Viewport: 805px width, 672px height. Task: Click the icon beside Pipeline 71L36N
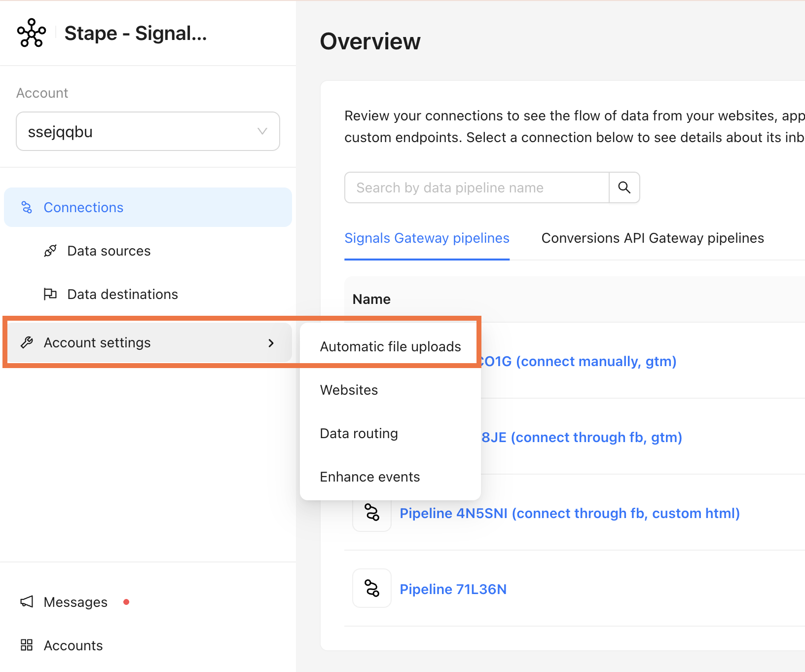[372, 588]
